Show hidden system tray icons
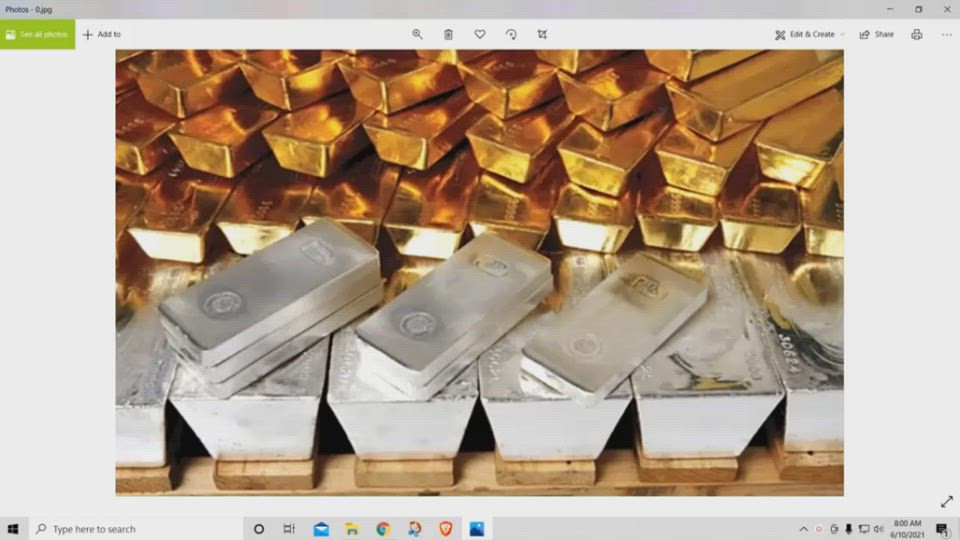The height and width of the screenshot is (540, 960). click(803, 529)
